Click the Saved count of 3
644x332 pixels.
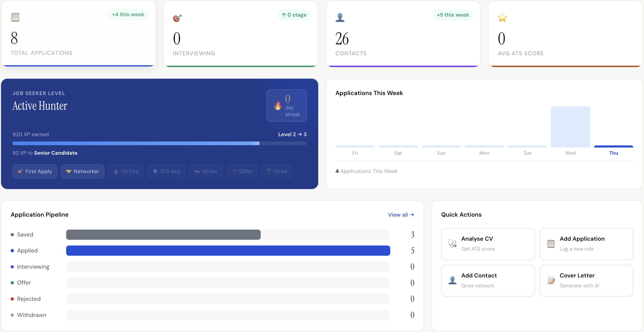pyautogui.click(x=412, y=235)
